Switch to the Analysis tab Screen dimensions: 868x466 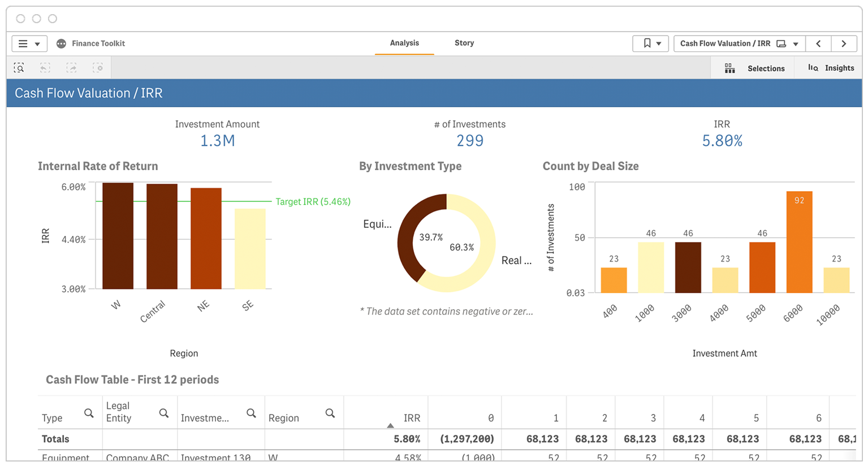tap(404, 43)
